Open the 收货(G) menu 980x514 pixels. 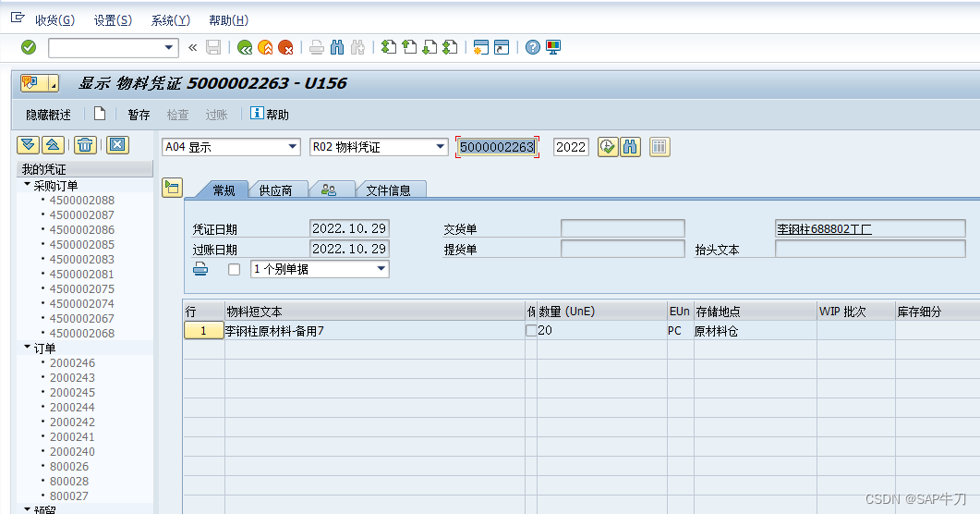point(55,20)
